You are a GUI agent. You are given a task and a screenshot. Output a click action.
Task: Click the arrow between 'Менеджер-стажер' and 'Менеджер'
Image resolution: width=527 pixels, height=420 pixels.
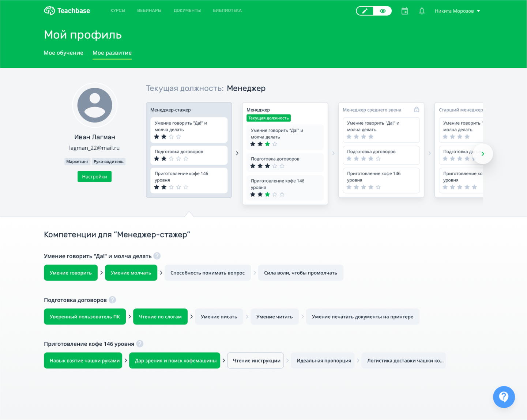click(237, 153)
